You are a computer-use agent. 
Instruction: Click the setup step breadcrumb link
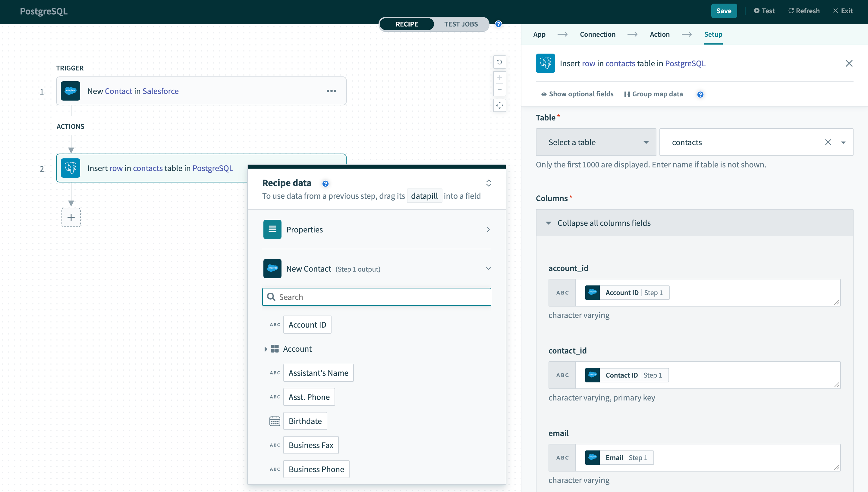coord(713,34)
